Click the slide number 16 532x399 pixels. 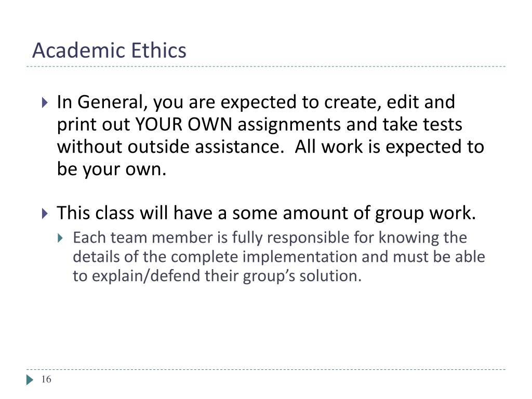46,379
